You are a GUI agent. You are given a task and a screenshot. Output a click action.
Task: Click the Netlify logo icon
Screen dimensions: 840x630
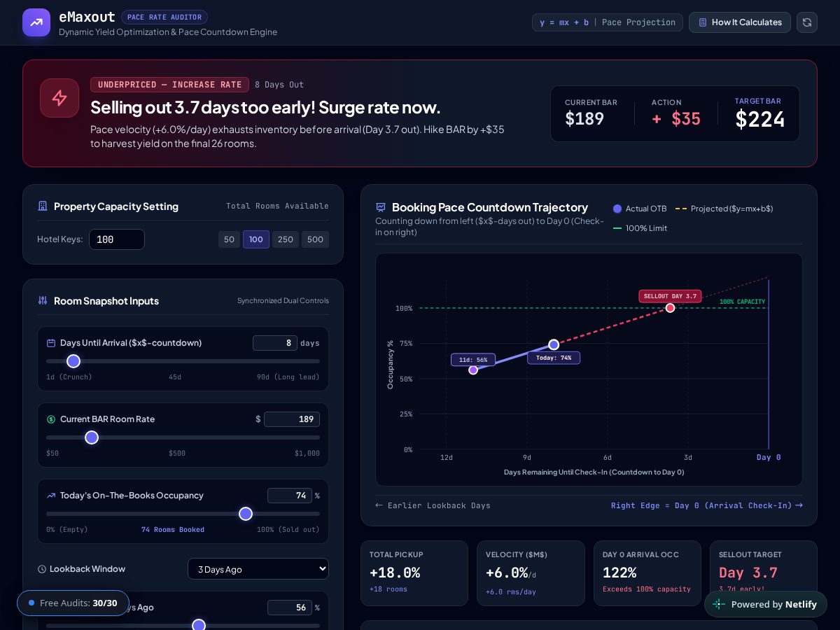click(x=719, y=604)
